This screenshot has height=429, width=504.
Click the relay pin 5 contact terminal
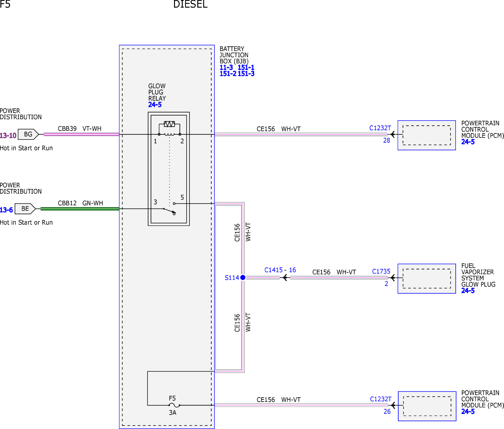(174, 203)
